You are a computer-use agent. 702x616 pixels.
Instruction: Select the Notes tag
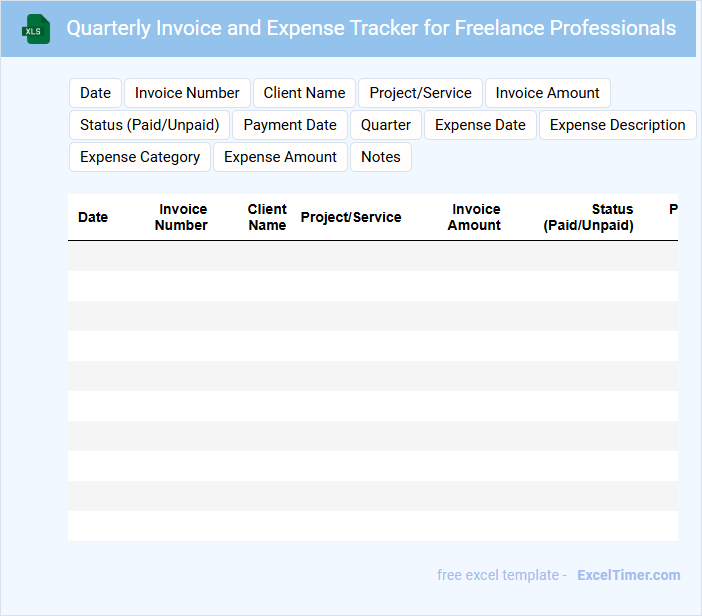click(380, 157)
